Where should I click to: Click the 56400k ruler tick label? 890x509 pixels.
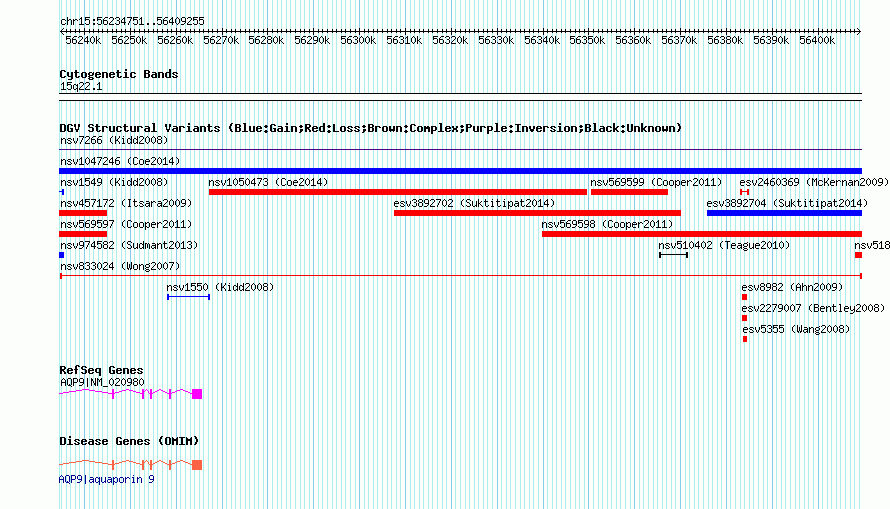817,40
